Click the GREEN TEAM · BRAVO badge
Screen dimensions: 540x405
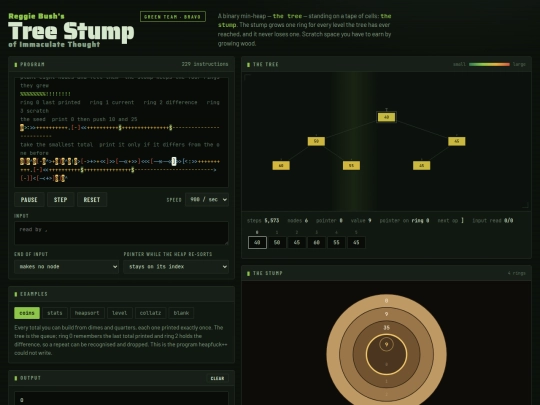coord(173,17)
